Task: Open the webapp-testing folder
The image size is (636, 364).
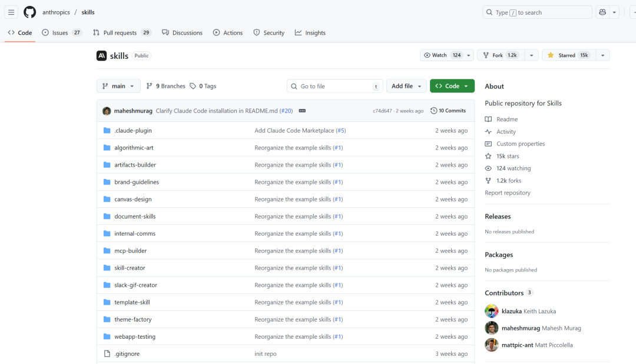Action: click(x=135, y=336)
